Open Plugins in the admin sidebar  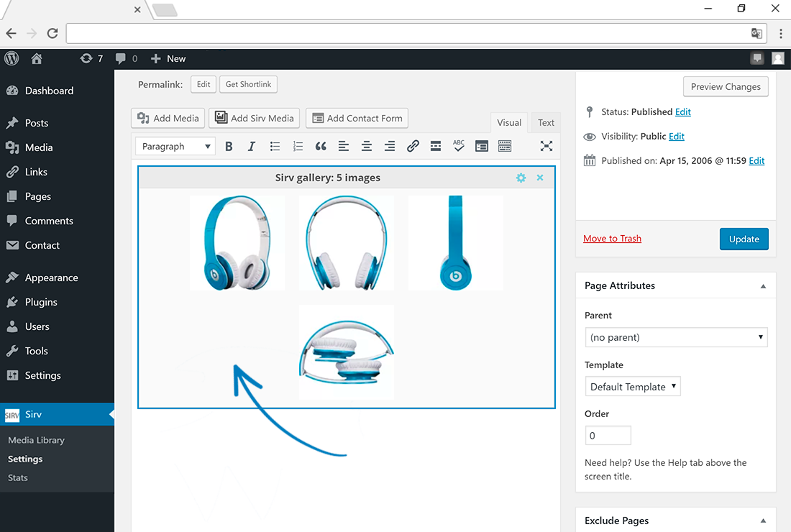coord(41,302)
